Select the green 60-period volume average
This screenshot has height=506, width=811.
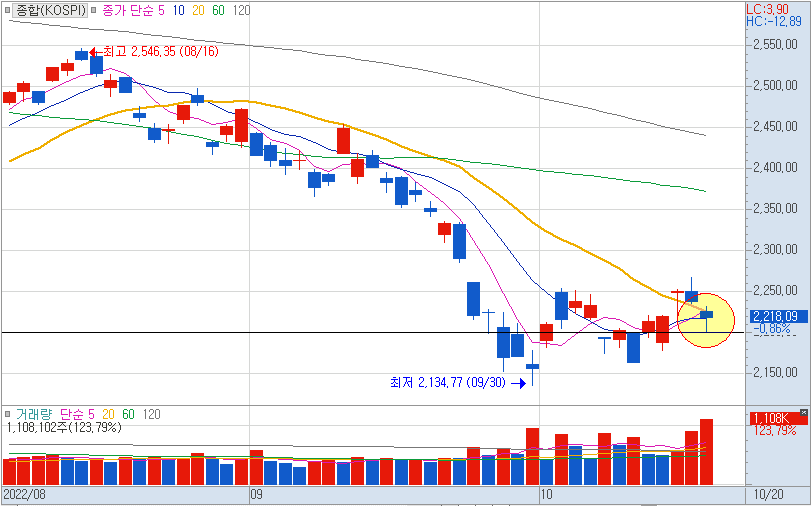click(129, 414)
